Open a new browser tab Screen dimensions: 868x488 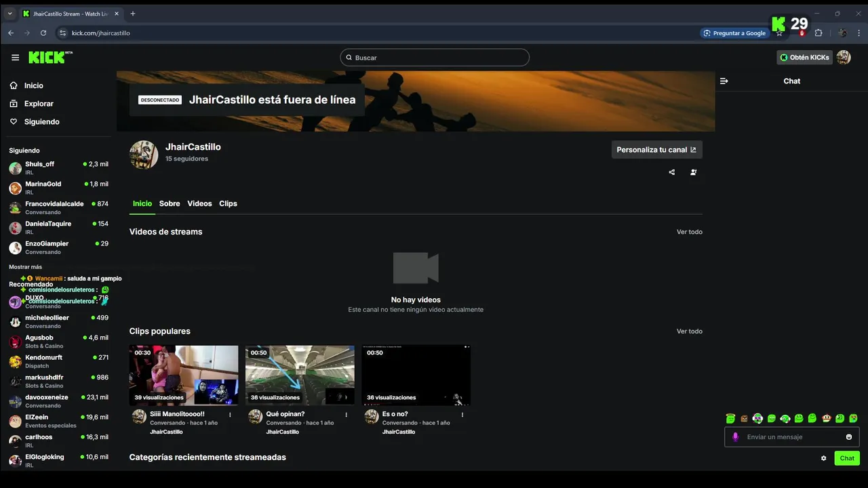click(x=133, y=14)
